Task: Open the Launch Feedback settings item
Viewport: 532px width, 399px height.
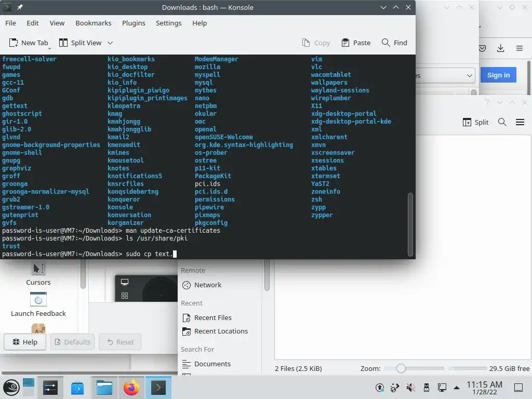Action: tap(38, 304)
